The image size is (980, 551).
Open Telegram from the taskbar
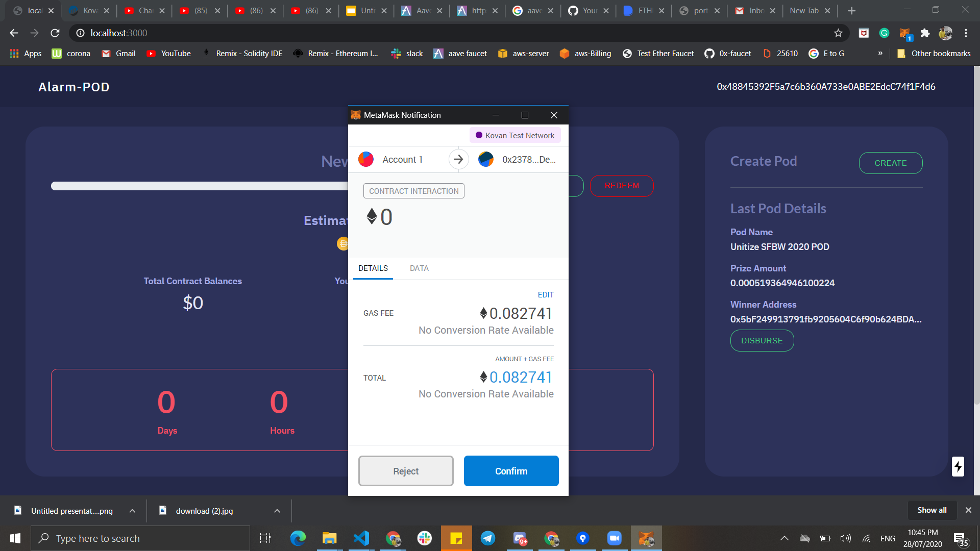point(488,538)
